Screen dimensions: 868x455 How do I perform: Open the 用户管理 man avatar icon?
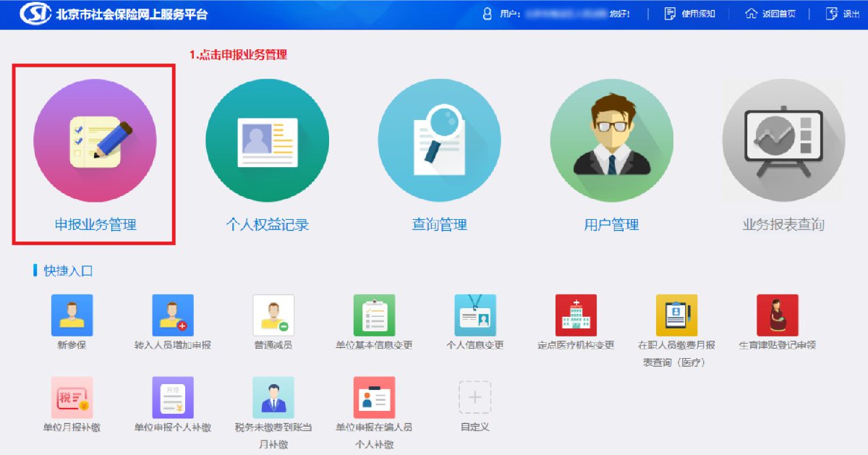coord(612,140)
